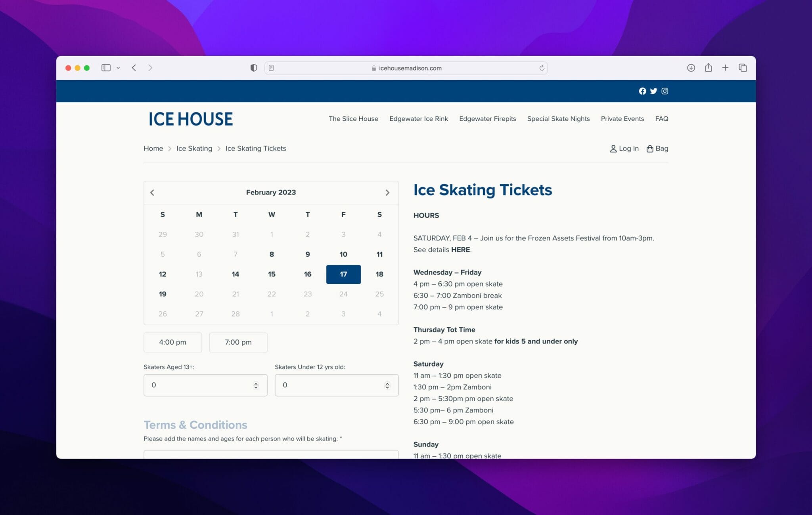Click the HERE details link
The width and height of the screenshot is (812, 515).
460,250
